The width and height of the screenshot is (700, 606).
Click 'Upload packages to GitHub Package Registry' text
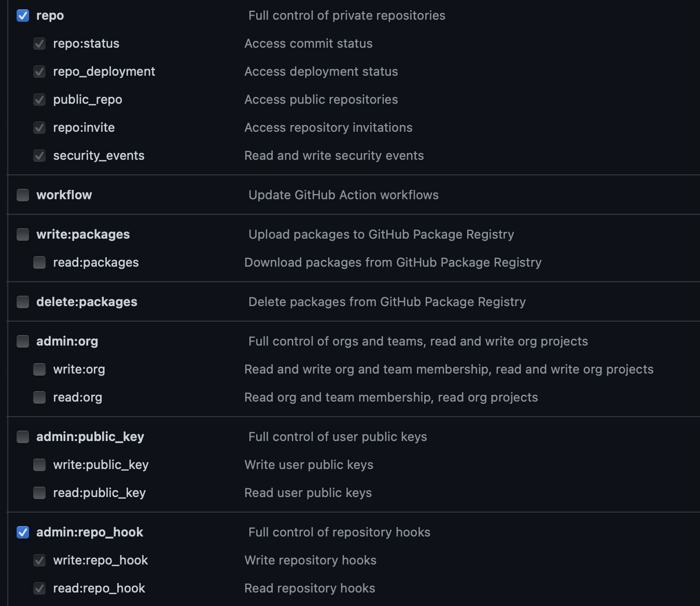pyautogui.click(x=382, y=235)
